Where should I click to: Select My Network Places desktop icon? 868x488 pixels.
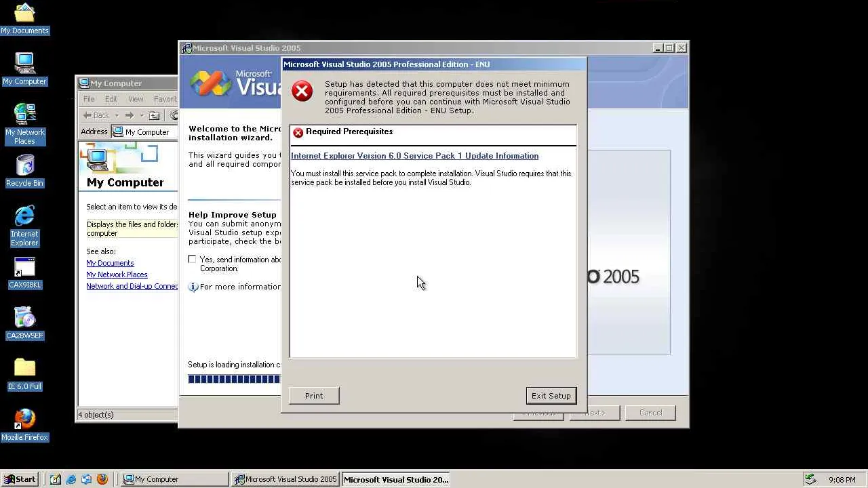(x=24, y=124)
